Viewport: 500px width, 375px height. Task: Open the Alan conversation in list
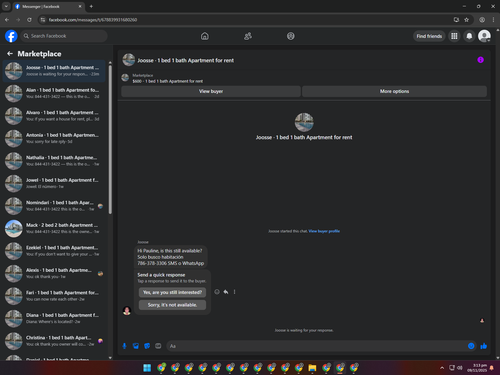click(x=54, y=93)
